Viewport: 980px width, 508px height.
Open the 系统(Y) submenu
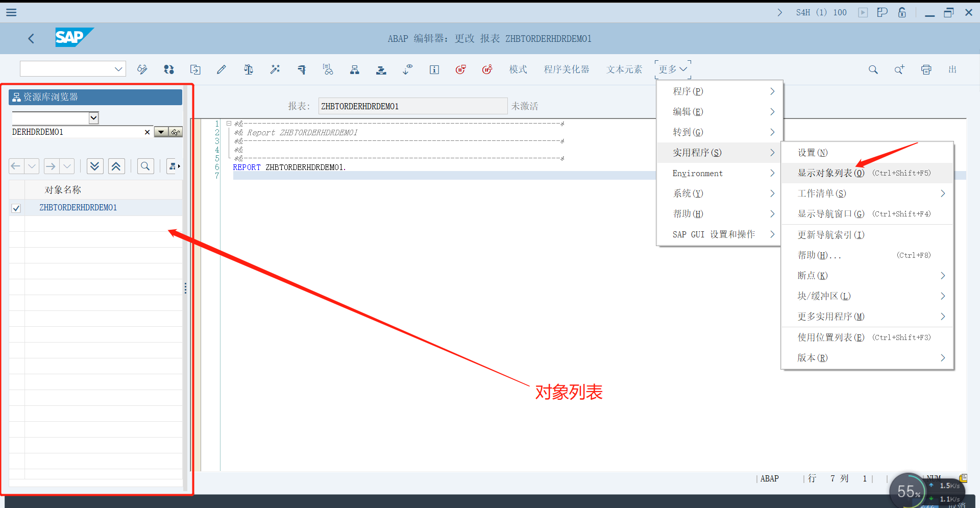(x=718, y=193)
